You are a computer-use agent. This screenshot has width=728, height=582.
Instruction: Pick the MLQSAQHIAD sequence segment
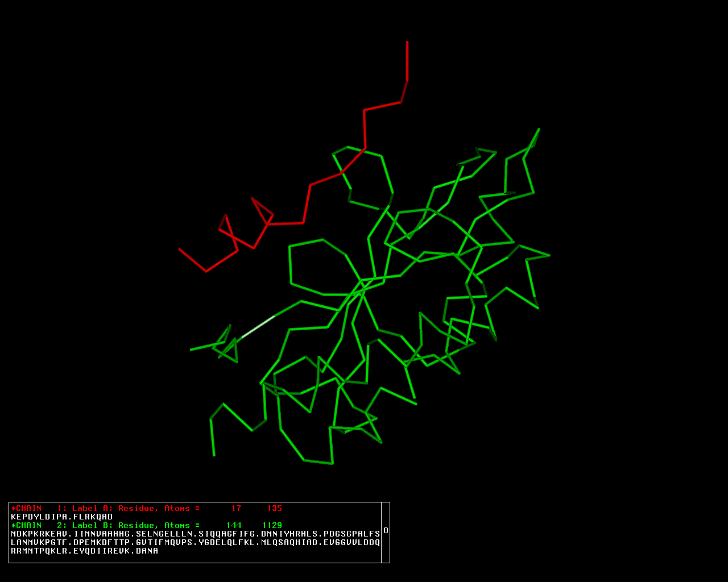point(289,542)
